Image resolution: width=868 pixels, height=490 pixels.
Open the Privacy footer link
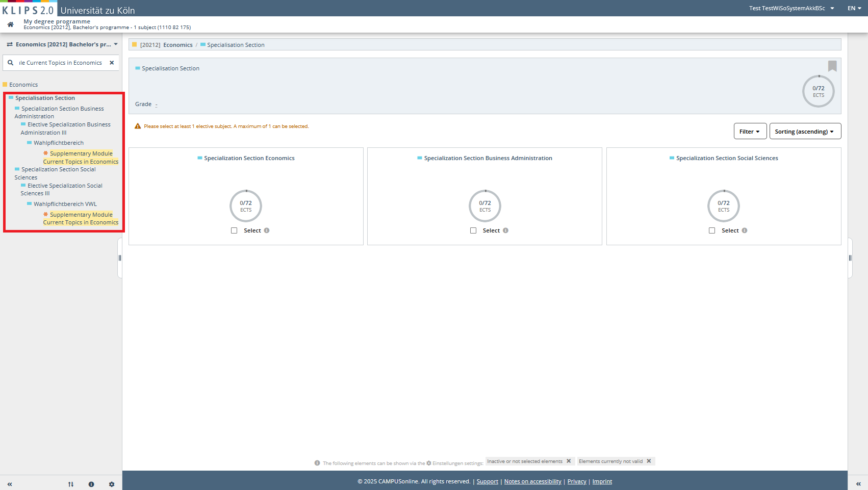pos(577,481)
